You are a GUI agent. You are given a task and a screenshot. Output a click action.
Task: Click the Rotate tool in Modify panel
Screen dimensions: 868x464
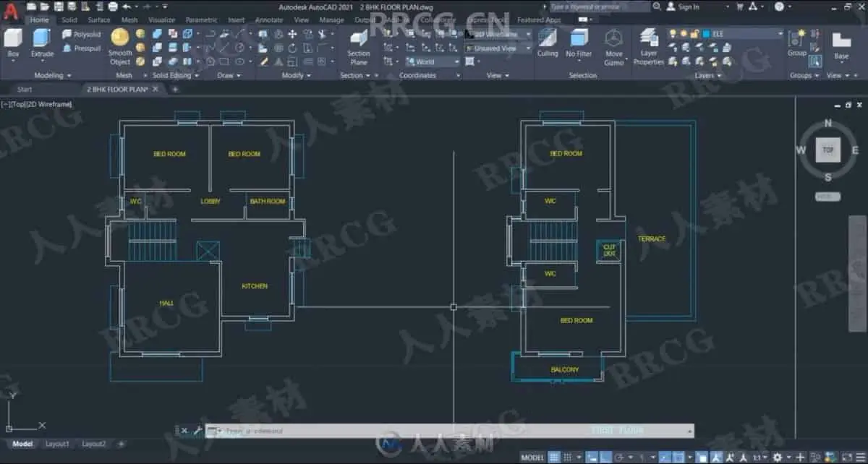pyautogui.click(x=292, y=48)
